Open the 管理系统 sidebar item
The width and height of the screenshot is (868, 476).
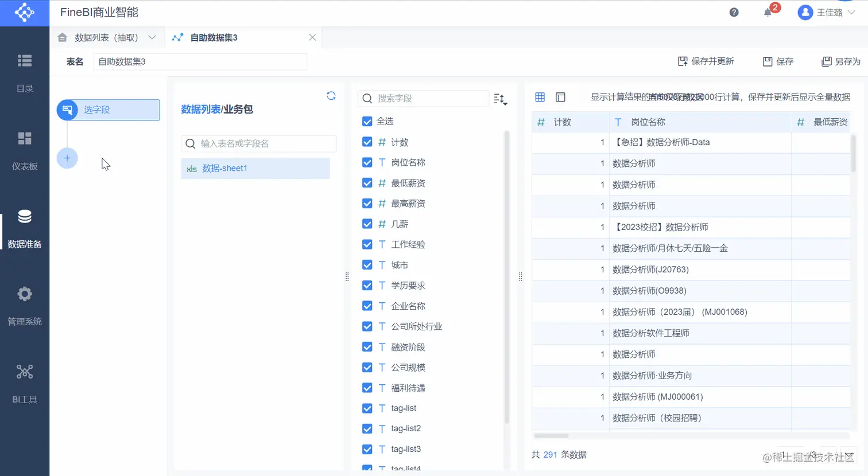point(25,307)
